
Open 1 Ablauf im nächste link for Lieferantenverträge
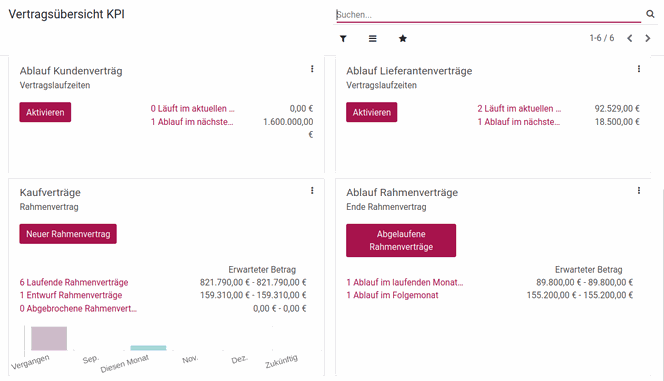click(x=519, y=122)
